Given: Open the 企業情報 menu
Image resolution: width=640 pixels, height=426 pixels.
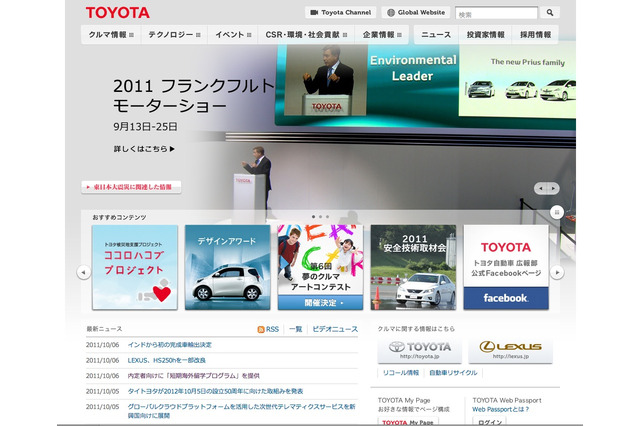Looking at the screenshot, I should pyautogui.click(x=382, y=35).
